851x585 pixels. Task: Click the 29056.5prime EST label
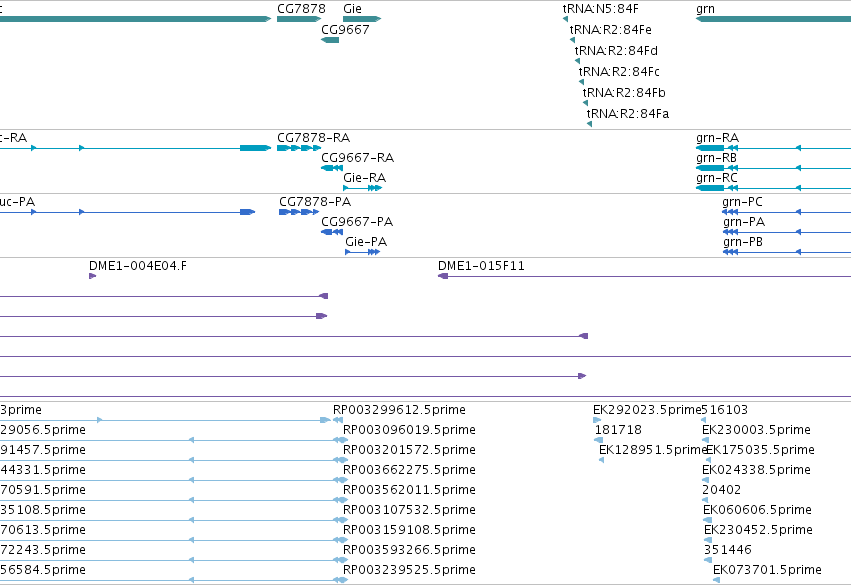tap(43, 430)
